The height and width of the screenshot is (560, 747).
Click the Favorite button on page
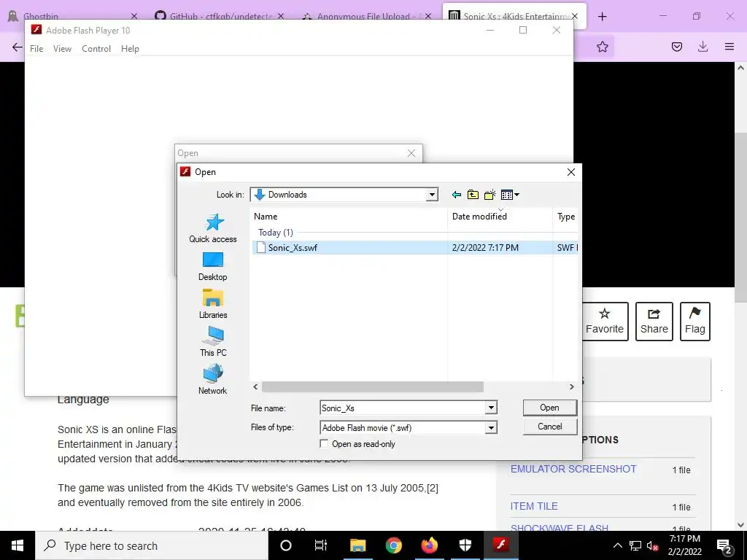coord(605,322)
